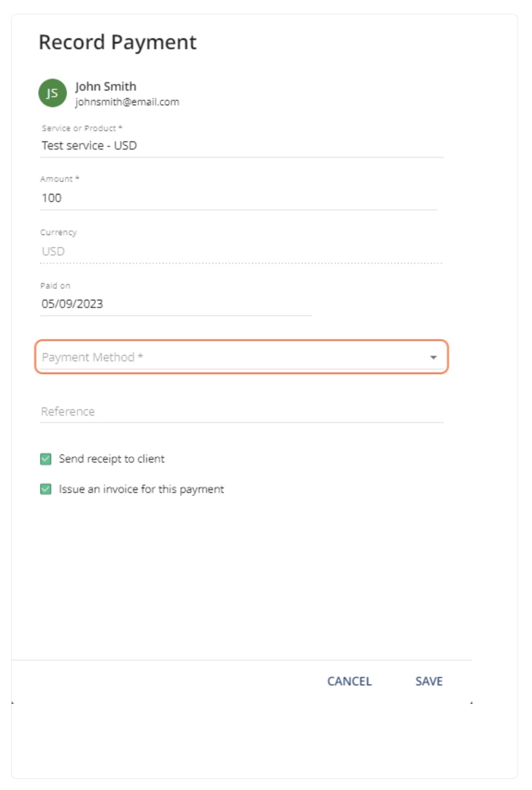Click the green JS avatar icon
Screen dimensions: 532x790
52,93
